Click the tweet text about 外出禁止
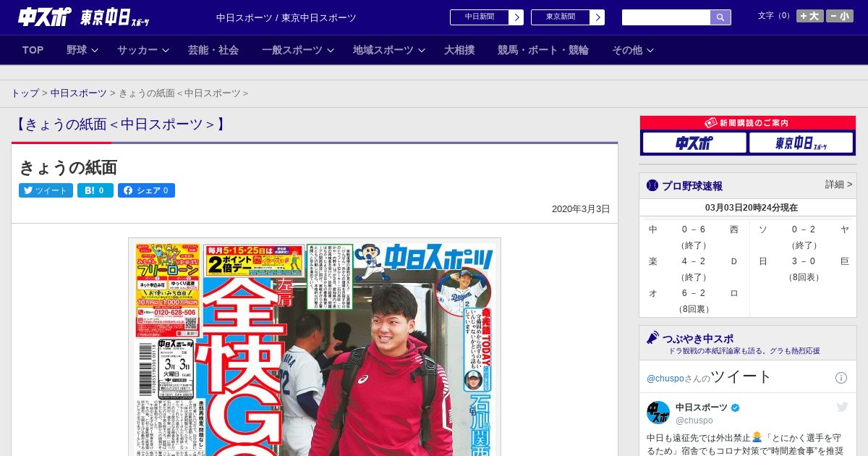Screen dimensions: 868x456 pyautogui.click(x=745, y=444)
